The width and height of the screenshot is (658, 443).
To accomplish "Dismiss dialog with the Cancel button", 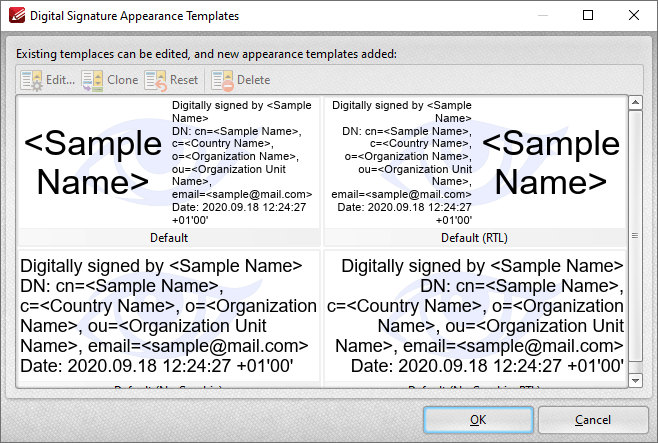I will (593, 420).
